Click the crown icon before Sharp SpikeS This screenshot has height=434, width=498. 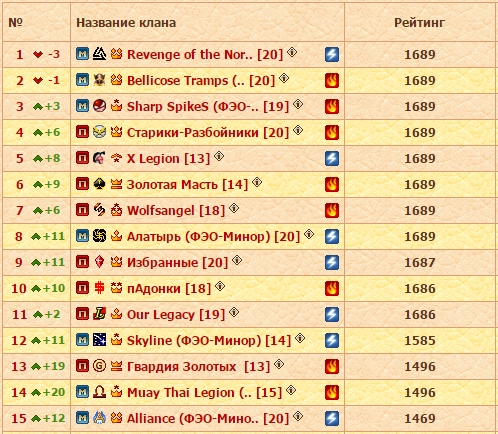point(116,106)
